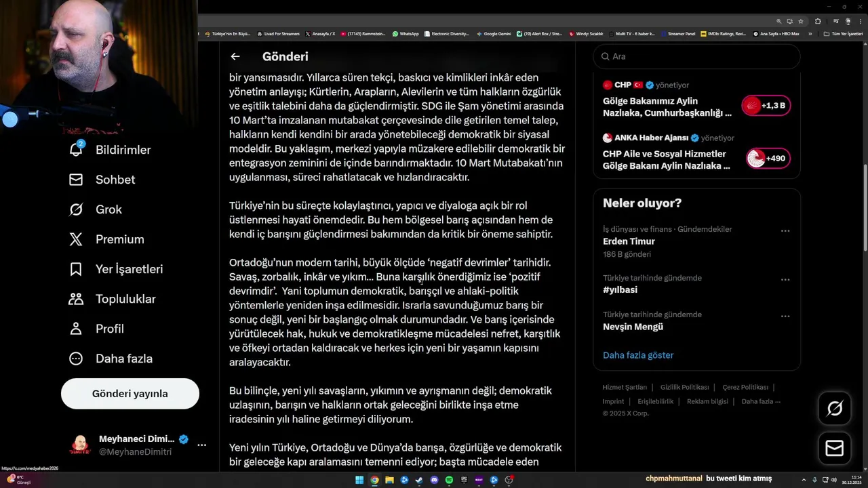Click Daha fazla göster link
The height and width of the screenshot is (488, 868).
click(x=638, y=355)
